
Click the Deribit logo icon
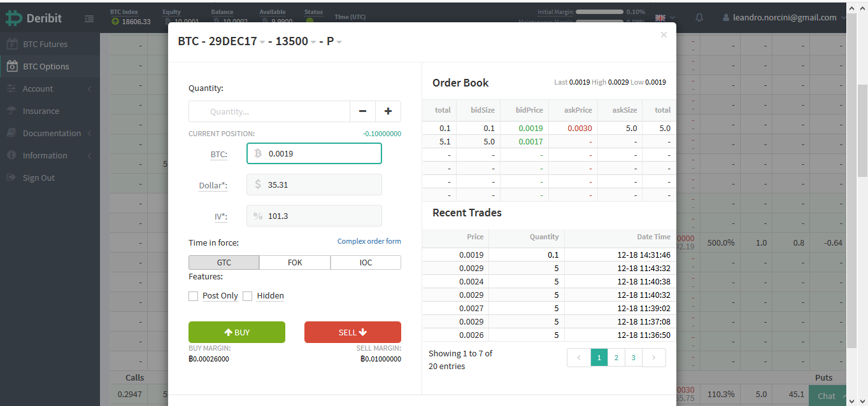(x=13, y=18)
